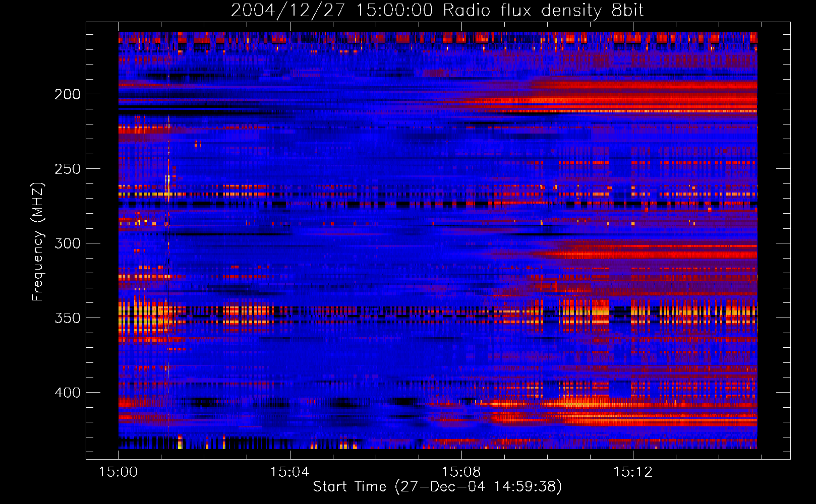Click the 'Frequency (MHZ)' axis label

pos(38,241)
